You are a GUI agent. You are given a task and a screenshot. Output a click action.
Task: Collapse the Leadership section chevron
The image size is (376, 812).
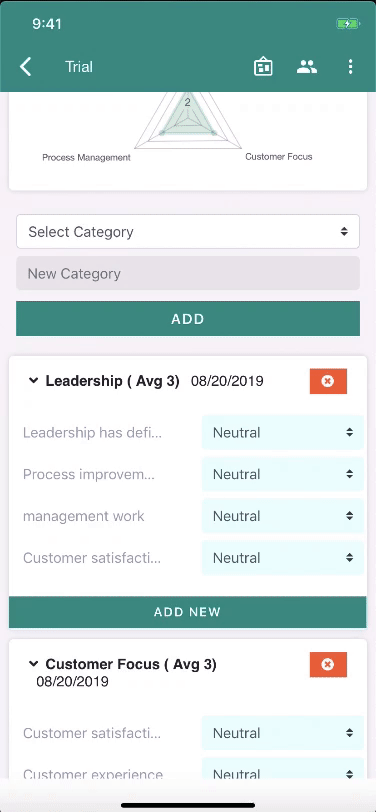[x=34, y=381]
